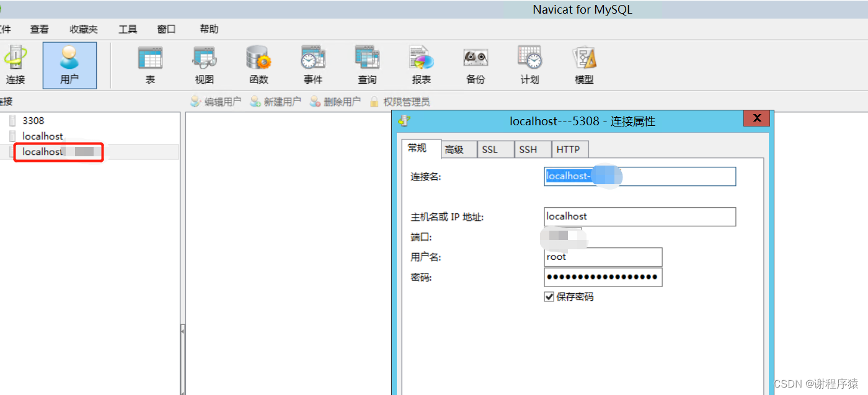Open the 高级 (Advanced) tab
This screenshot has height=395, width=868.
tap(458, 149)
